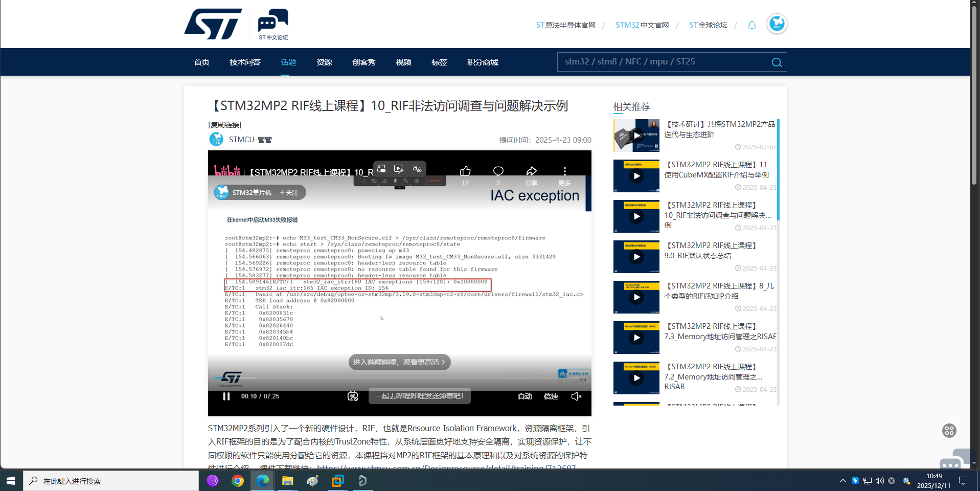The image size is (980, 491).
Task: Unmute the video with speaker icon
Action: pos(576,396)
